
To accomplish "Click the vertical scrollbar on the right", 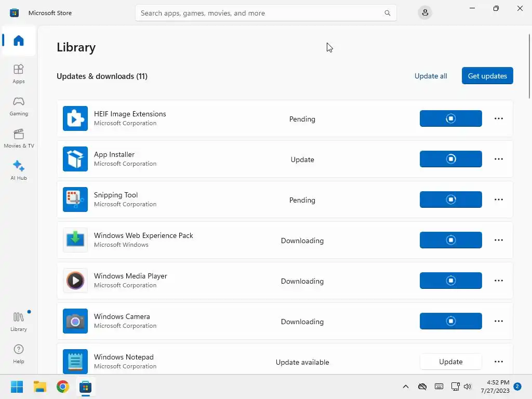I will coord(529,66).
